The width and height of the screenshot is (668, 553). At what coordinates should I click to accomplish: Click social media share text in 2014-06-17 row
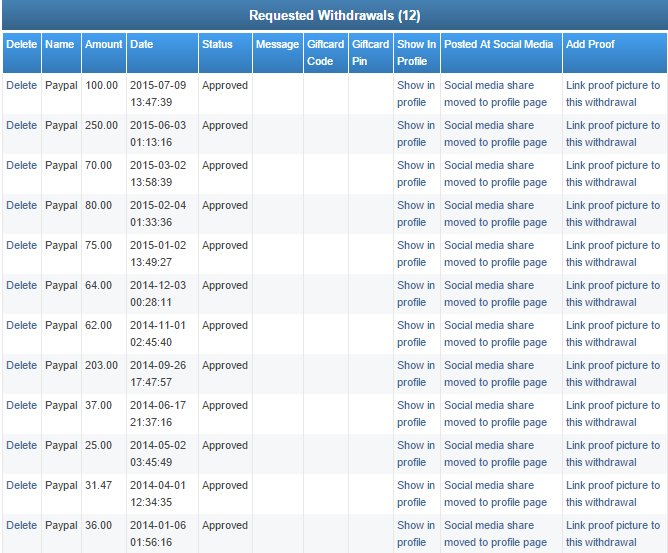495,414
